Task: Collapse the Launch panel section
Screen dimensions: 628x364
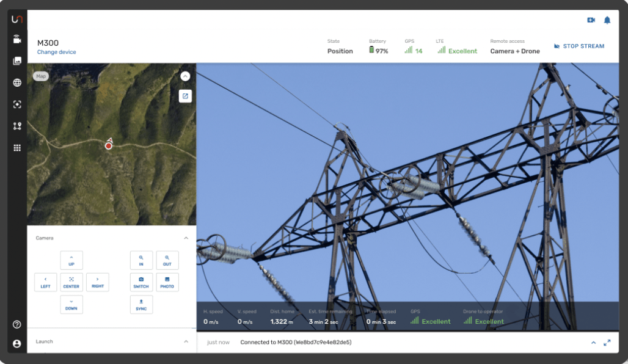Action: [x=186, y=341]
